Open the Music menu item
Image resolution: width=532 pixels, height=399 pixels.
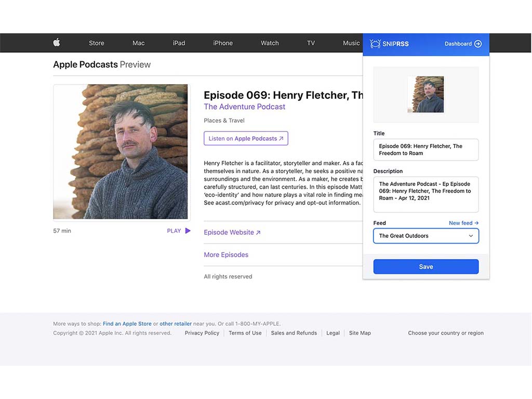(351, 43)
